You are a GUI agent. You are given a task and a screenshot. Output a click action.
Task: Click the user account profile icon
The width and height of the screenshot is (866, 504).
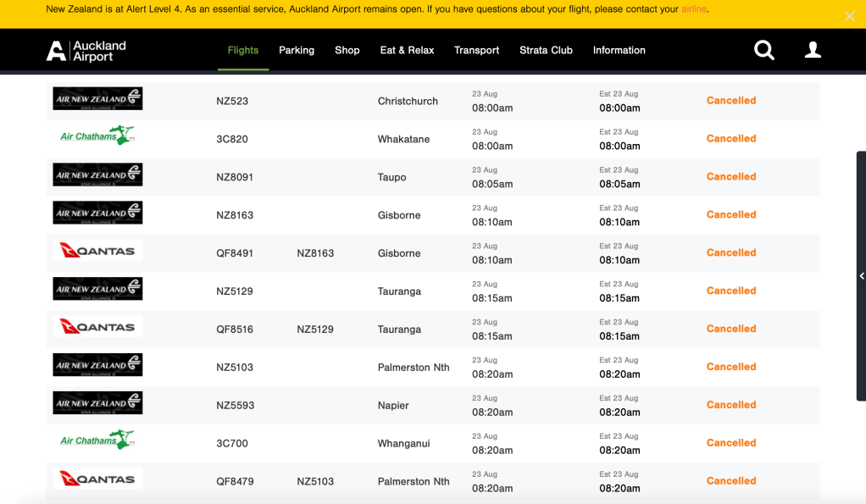coord(813,51)
